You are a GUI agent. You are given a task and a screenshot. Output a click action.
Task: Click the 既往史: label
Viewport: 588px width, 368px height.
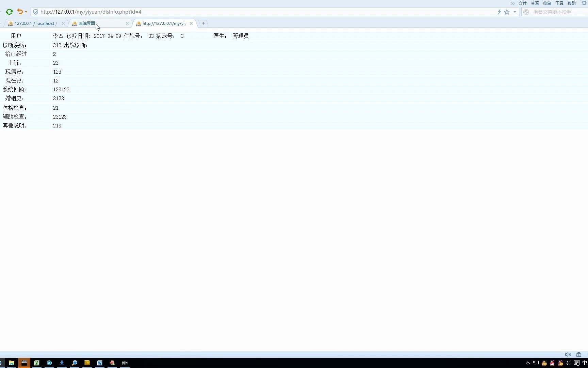point(15,81)
